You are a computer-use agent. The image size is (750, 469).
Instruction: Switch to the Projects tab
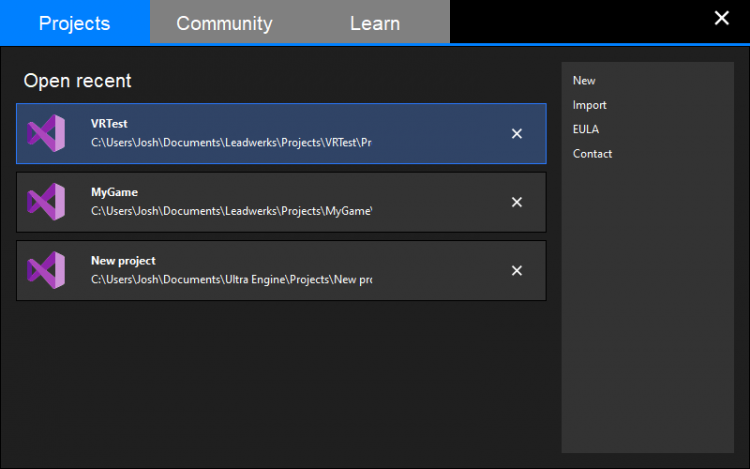coord(75,23)
